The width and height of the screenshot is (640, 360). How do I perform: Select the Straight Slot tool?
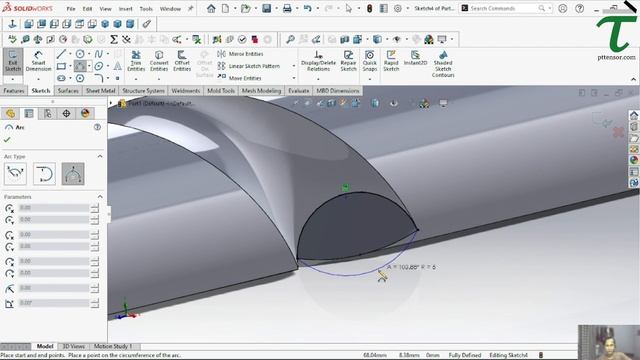pos(61,78)
